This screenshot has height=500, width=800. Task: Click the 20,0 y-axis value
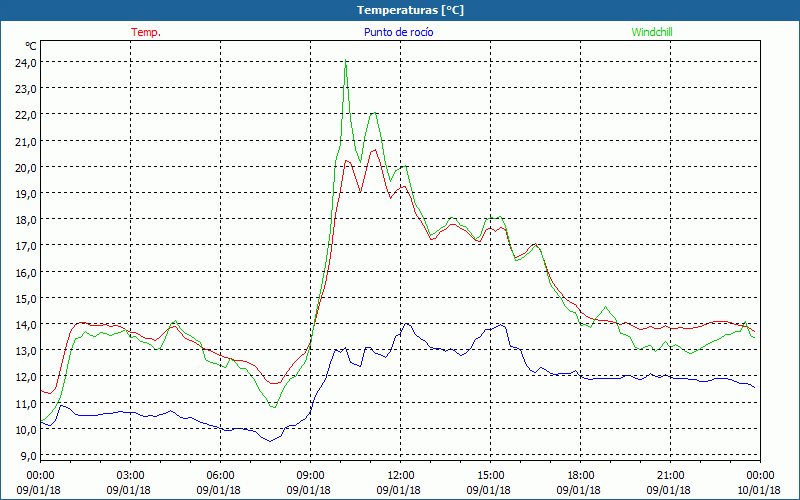click(25, 167)
